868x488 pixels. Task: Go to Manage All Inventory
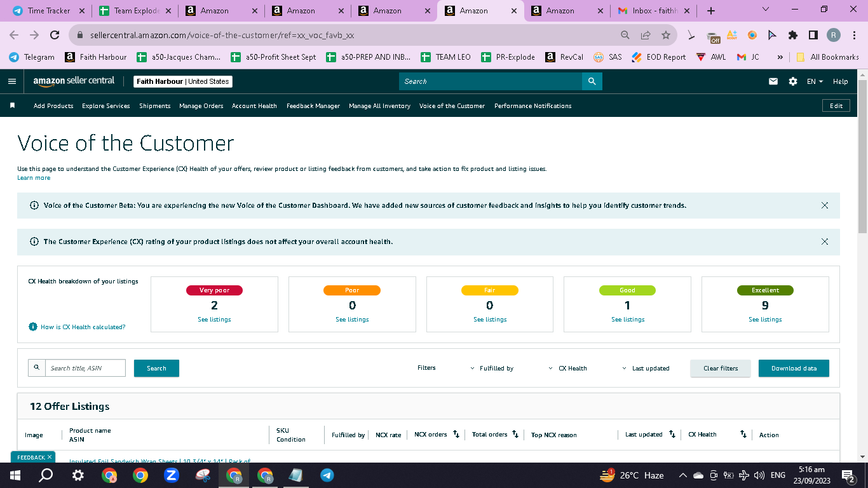pyautogui.click(x=379, y=106)
